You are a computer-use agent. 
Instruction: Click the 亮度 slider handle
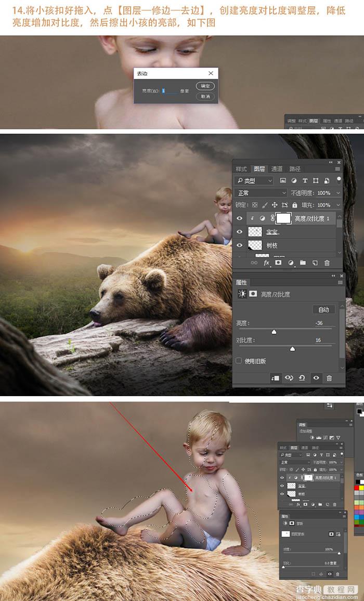(274, 332)
